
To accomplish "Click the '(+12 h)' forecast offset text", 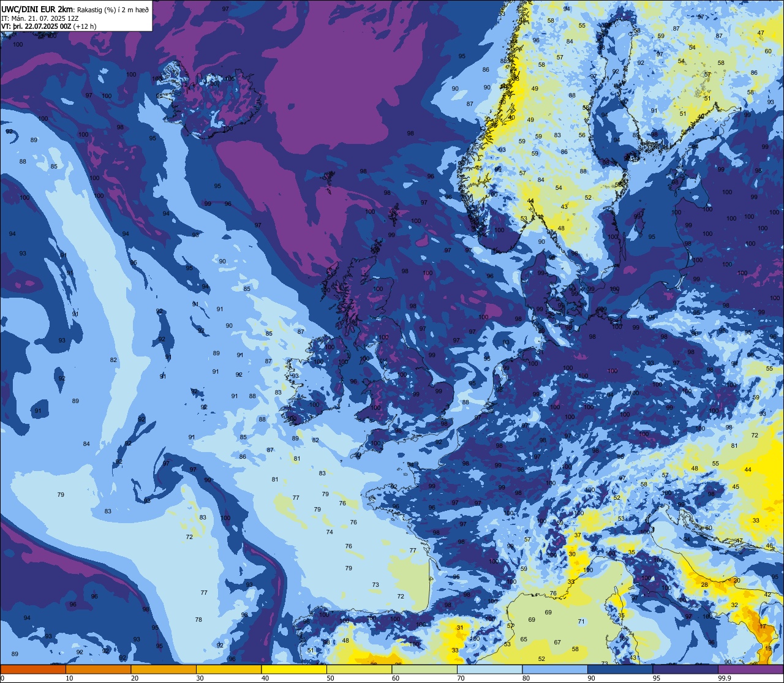I will (85, 26).
